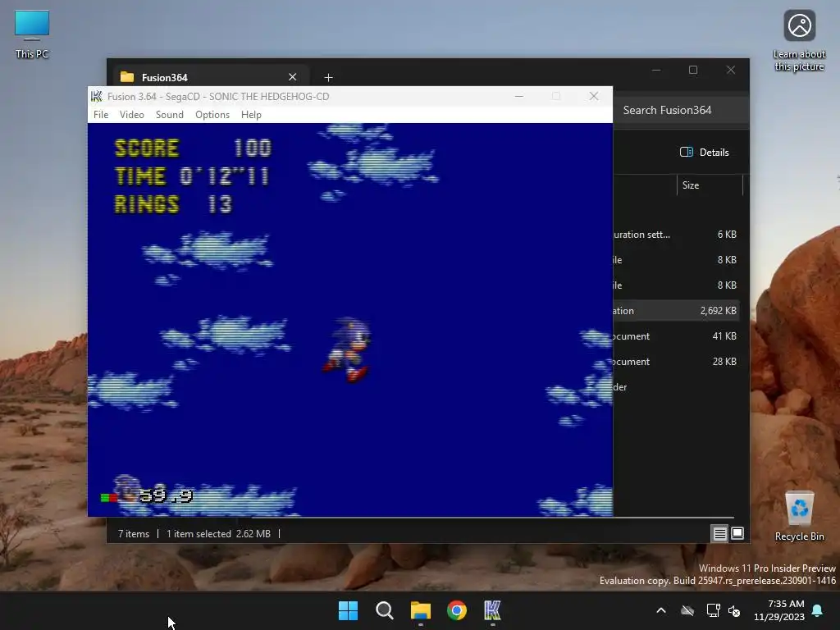
Task: Select the 41 KB document row
Action: (x=676, y=336)
